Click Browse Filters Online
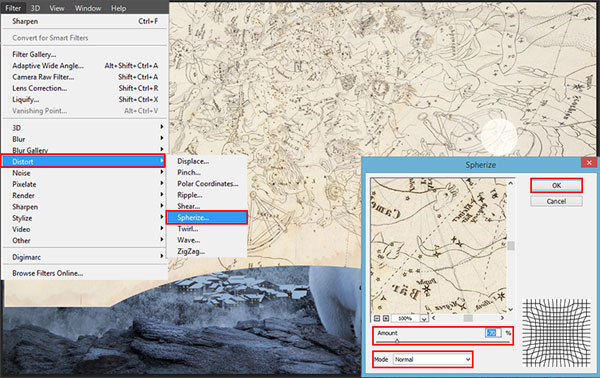The height and width of the screenshot is (378, 600). tap(85, 273)
